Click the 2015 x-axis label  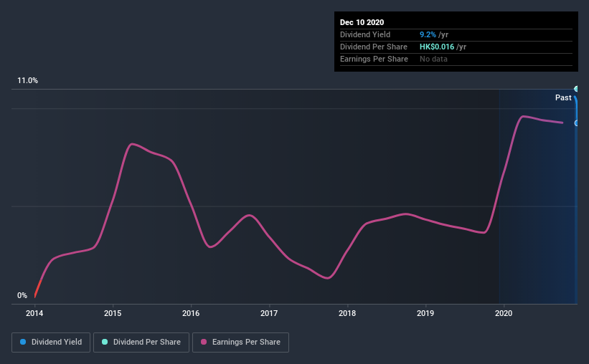113,313
